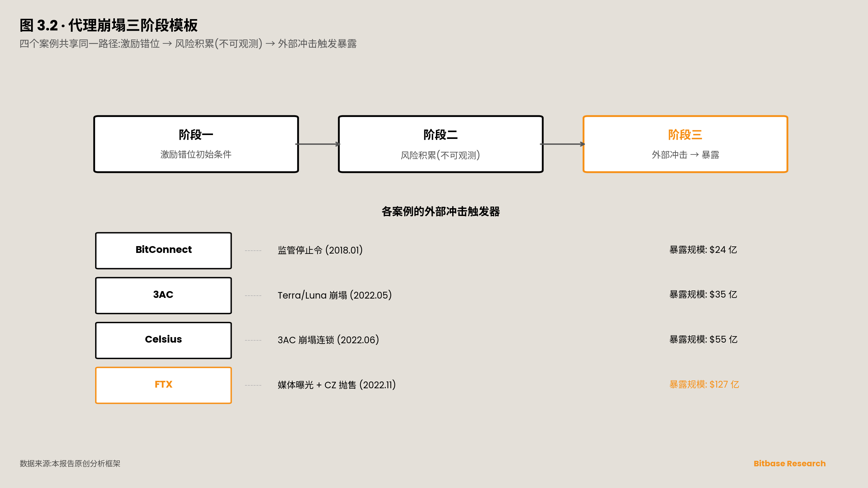Select the orange FTX case box
Screen dimensions: 868x488
point(163,385)
